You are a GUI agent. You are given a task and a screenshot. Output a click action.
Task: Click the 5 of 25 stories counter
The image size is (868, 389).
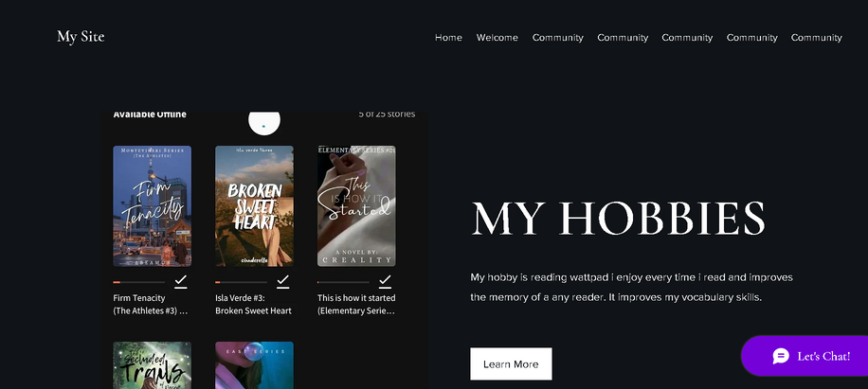coord(387,115)
